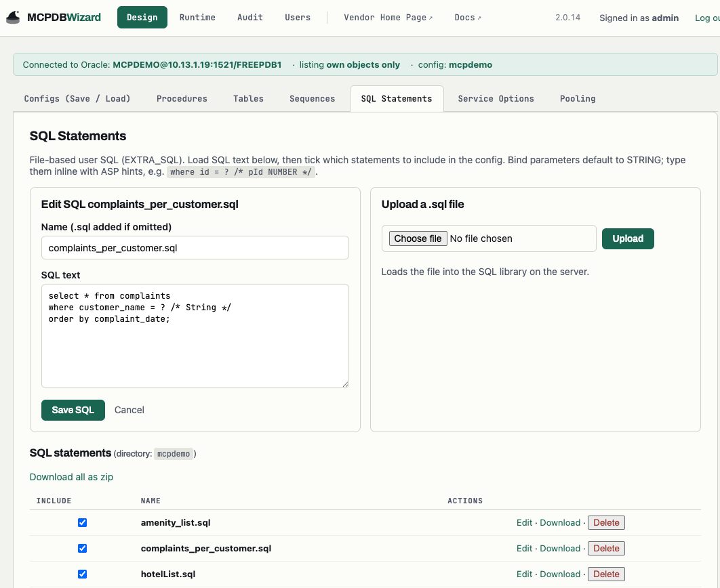Save the SQL statement
The width and height of the screenshot is (720, 588).
coord(73,410)
